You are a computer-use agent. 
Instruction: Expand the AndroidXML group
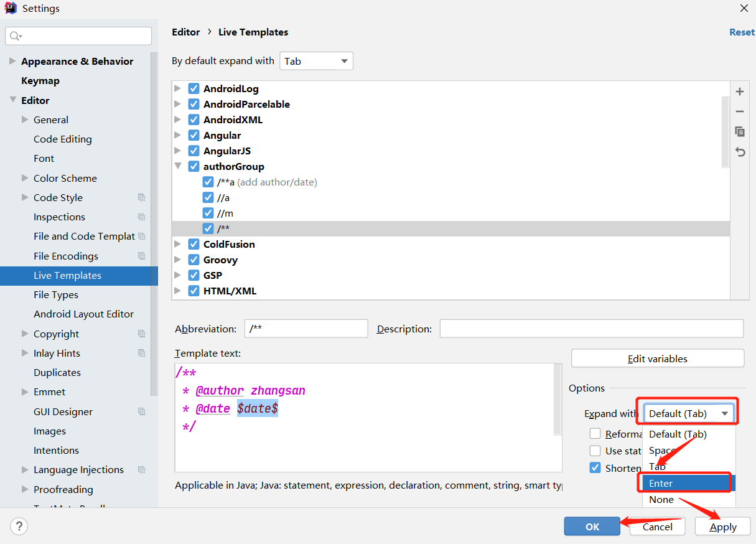[178, 120]
